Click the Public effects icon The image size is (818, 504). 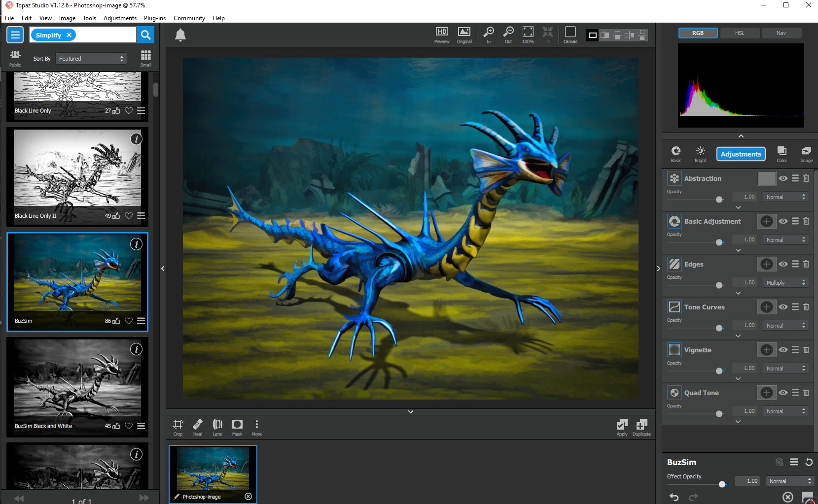tap(15, 58)
